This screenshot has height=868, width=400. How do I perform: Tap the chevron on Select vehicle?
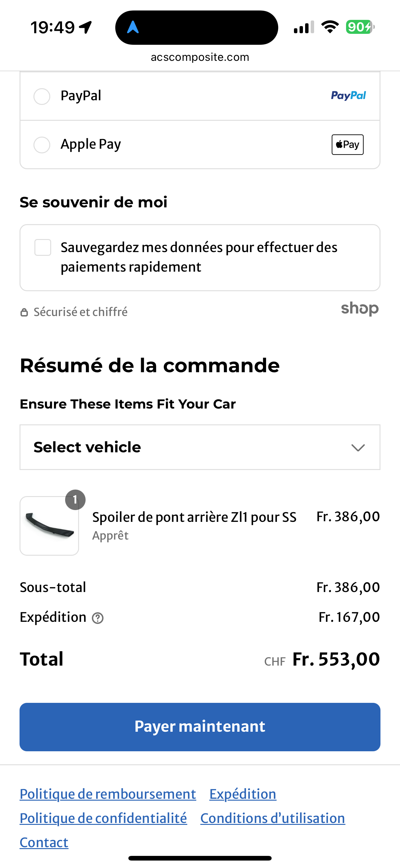(x=358, y=448)
